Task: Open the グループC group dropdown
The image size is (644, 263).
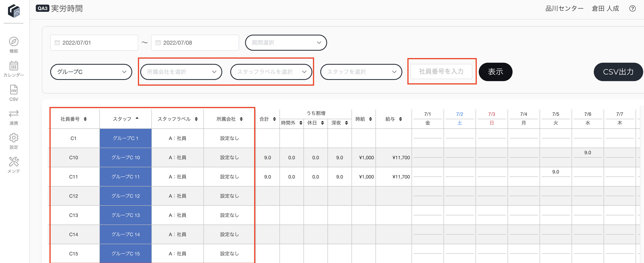Action: (x=91, y=72)
